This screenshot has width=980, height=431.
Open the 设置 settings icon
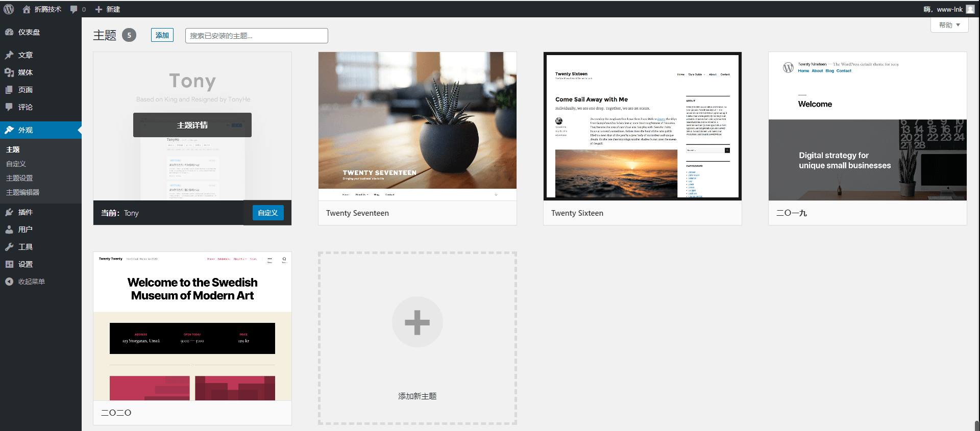9,264
